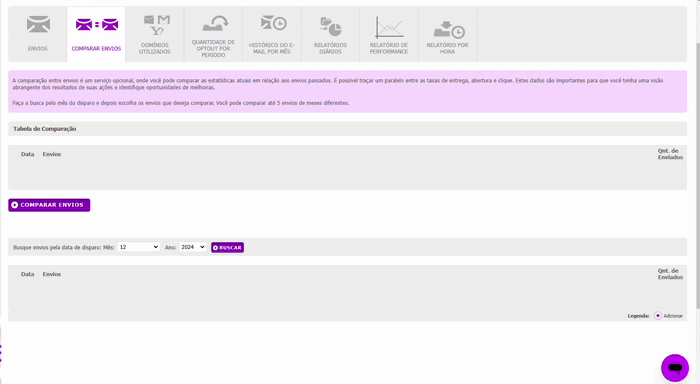Viewport: 700px width, 384px height.
Task: Open the Ano dropdown showing 2024
Action: 192,247
